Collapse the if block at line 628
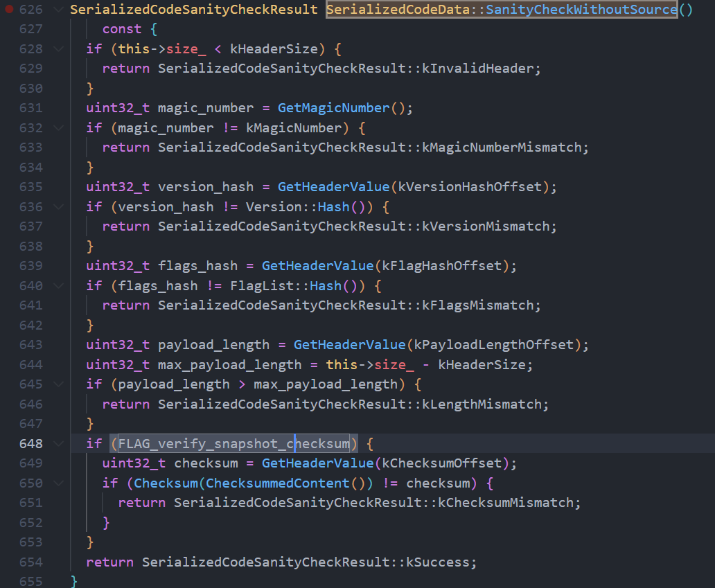The width and height of the screenshot is (715, 588). 58,48
